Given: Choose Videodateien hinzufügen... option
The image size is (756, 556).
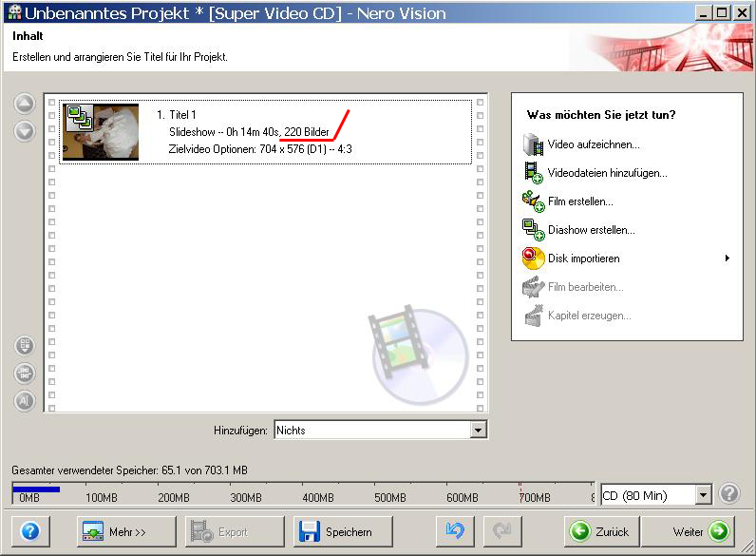Looking at the screenshot, I should (608, 173).
